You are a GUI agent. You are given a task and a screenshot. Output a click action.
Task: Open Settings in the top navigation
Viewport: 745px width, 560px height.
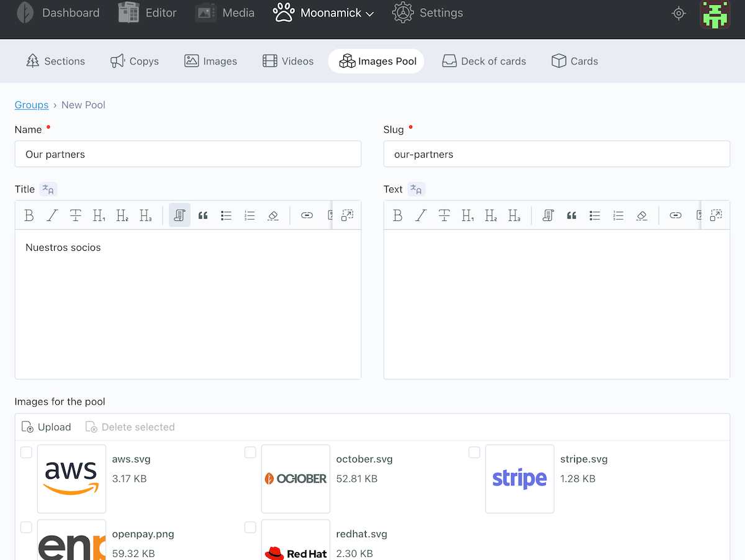(428, 13)
